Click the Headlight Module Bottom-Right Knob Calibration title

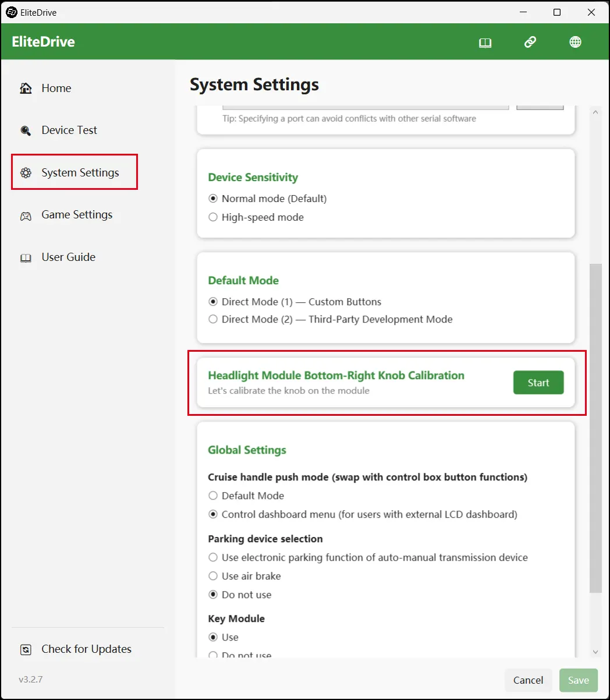pos(336,376)
